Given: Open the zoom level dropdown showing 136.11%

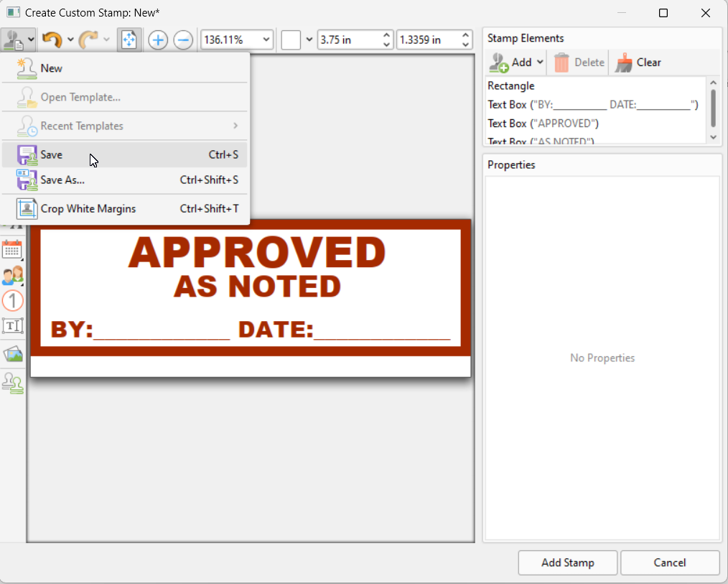Looking at the screenshot, I should [265, 40].
